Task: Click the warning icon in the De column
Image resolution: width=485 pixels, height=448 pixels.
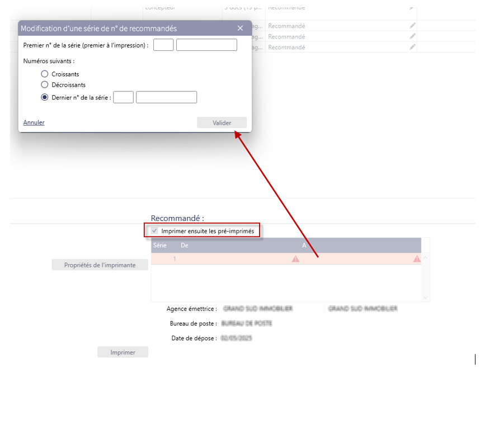Action: (x=295, y=259)
